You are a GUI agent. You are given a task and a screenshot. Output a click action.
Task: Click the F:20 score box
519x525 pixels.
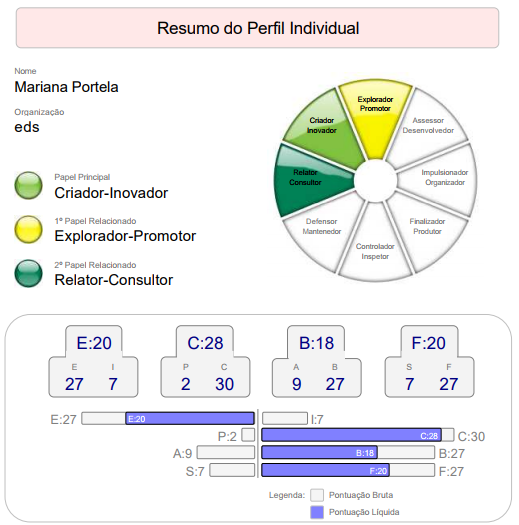(429, 362)
